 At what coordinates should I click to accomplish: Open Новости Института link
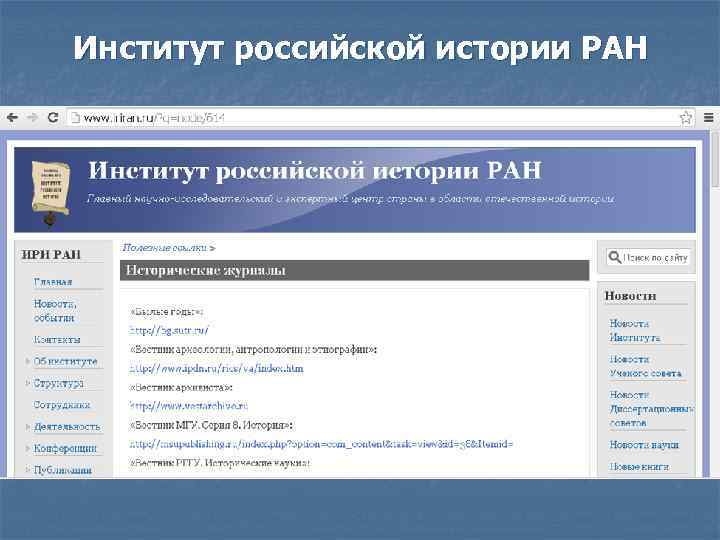635,331
